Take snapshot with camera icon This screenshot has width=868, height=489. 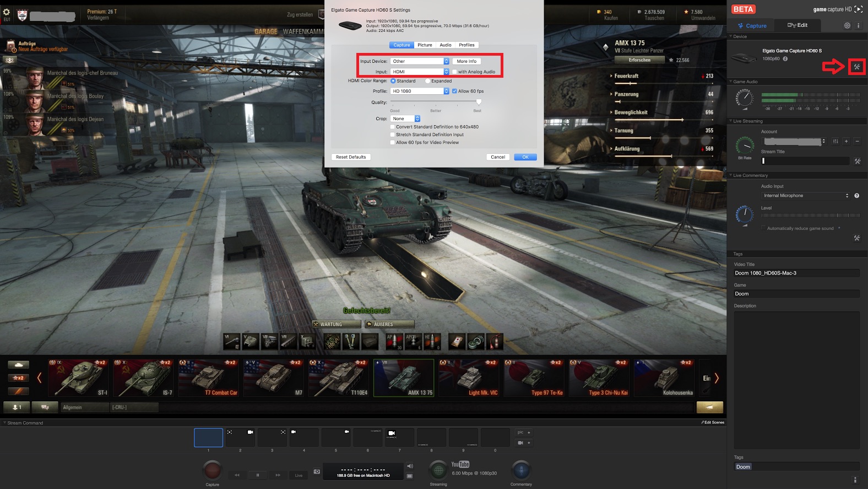(x=317, y=471)
